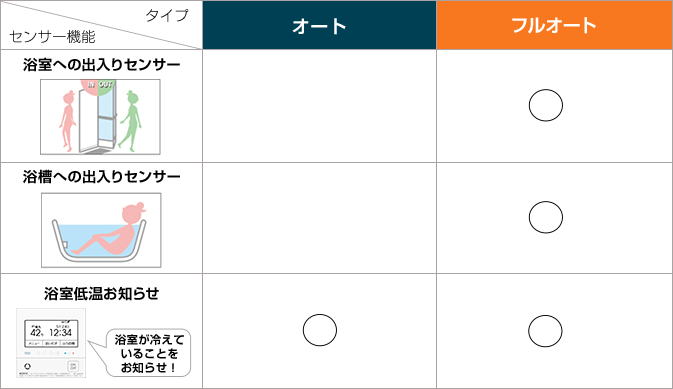Viewport: 673px width, 389px height.
Task: Click the pink person entering silhouette
Action: (x=67, y=121)
